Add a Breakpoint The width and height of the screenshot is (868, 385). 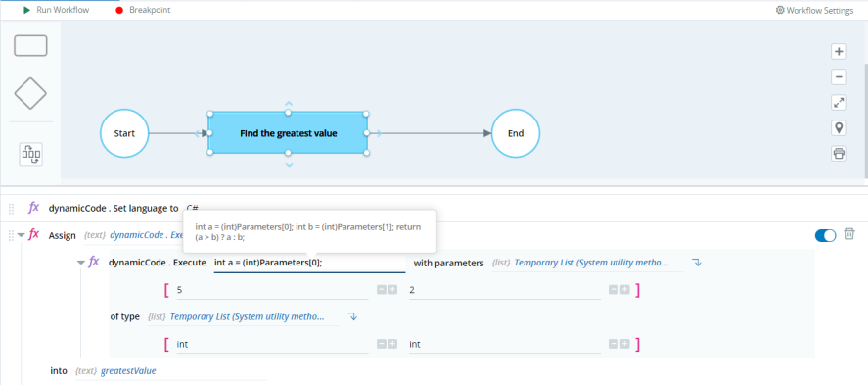pyautogui.click(x=144, y=10)
